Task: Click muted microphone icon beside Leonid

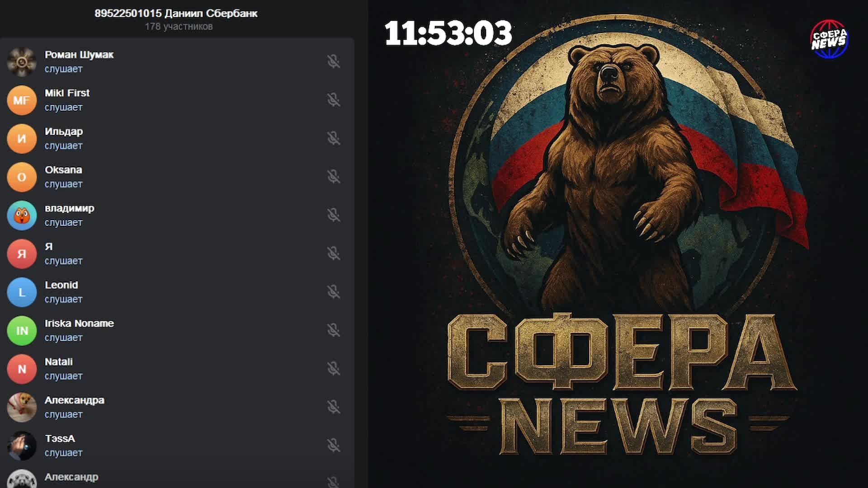Action: (334, 292)
